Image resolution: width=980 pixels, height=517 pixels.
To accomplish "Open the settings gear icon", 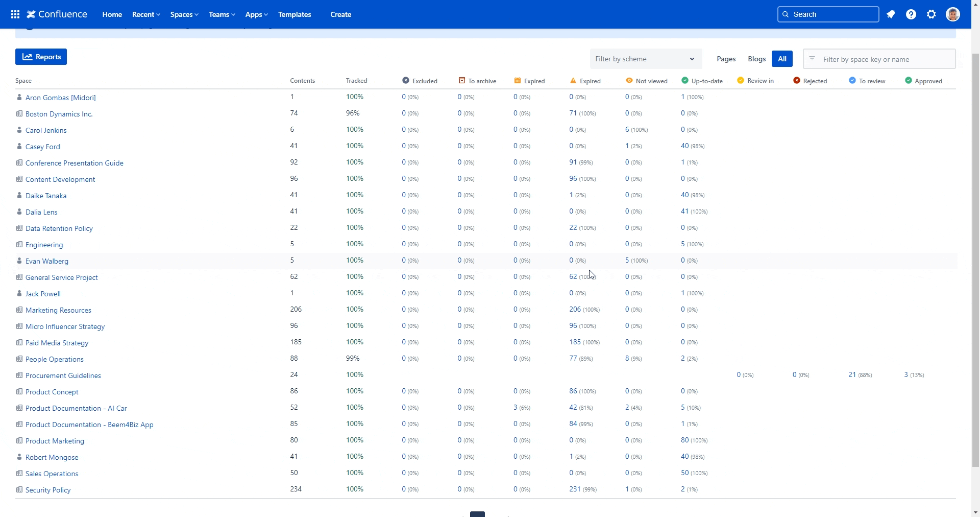I will pos(932,14).
